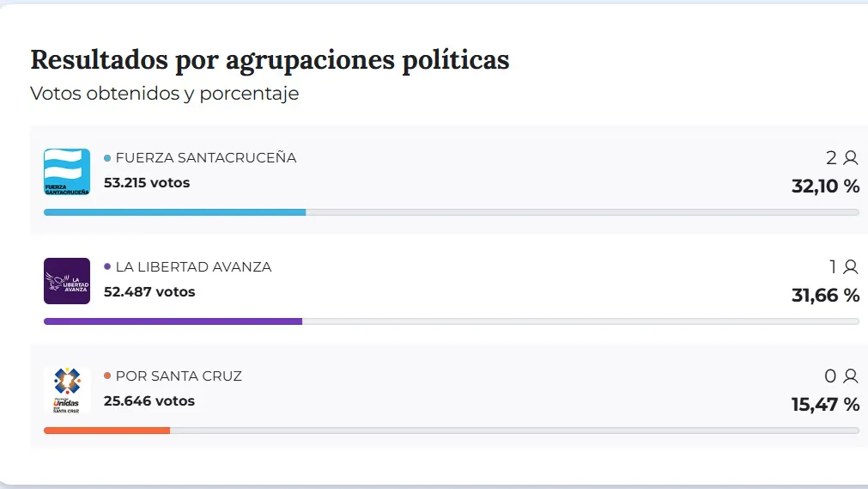The height and width of the screenshot is (489, 868).
Task: Click the 32,10 % percentage value
Action: click(825, 186)
